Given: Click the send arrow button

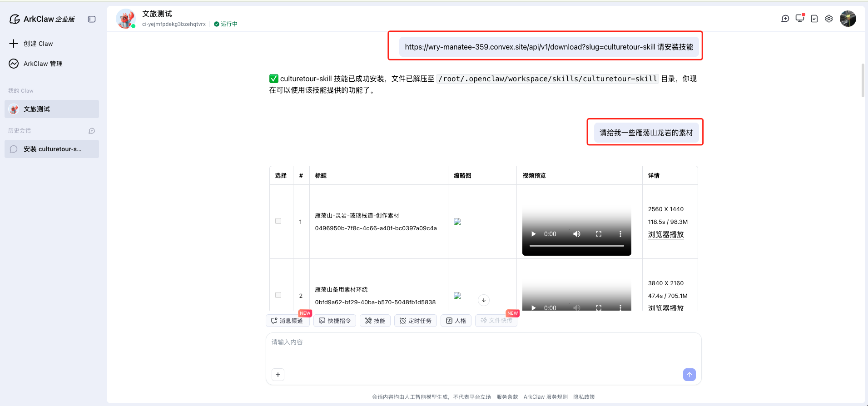Looking at the screenshot, I should coord(689,375).
